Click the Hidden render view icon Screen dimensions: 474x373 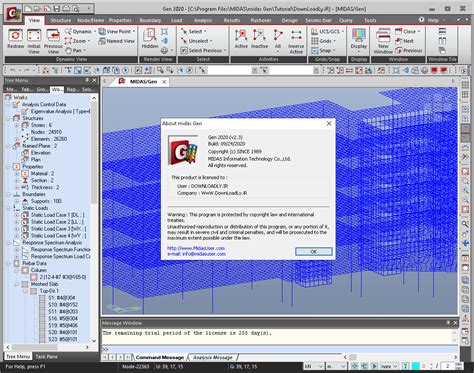click(150, 39)
